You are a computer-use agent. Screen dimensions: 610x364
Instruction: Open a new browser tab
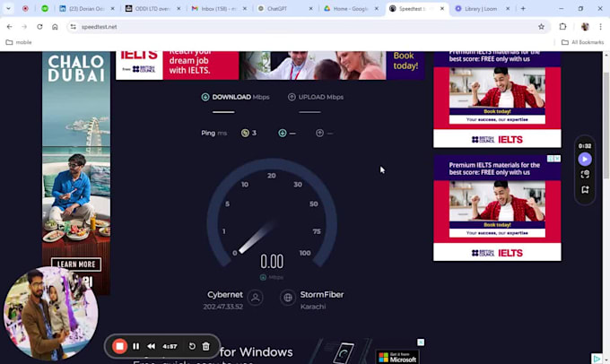pyautogui.click(x=523, y=8)
